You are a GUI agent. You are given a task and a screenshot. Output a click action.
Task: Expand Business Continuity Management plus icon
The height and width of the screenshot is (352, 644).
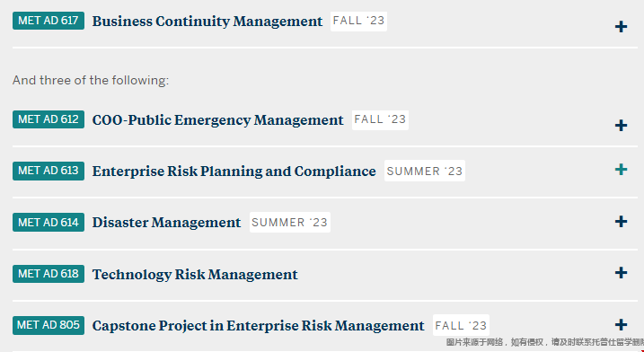tap(621, 27)
